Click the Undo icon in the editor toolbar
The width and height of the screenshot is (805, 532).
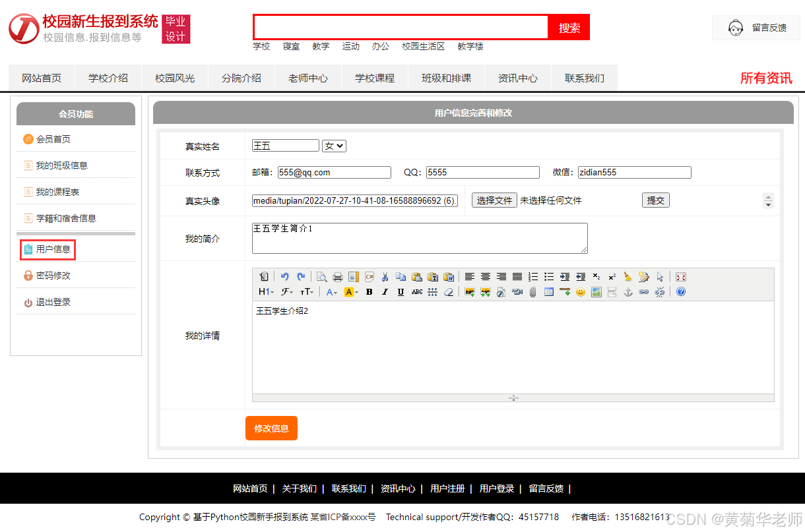click(x=284, y=276)
